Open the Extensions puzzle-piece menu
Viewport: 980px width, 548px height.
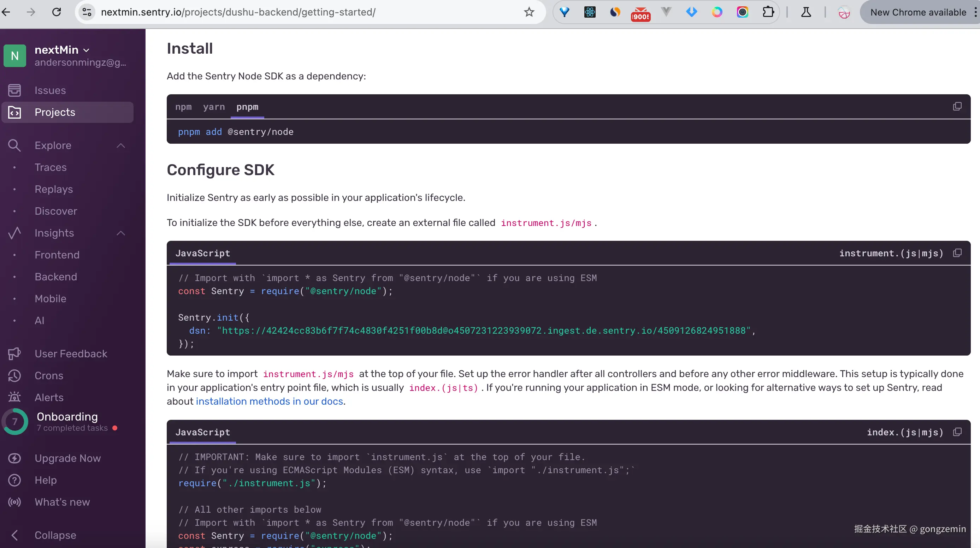pos(768,12)
